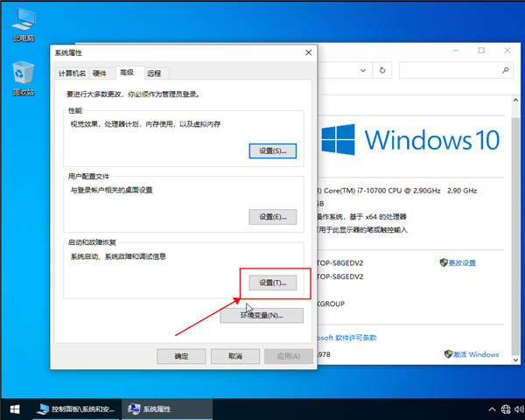Open the 远程 tab

point(154,73)
